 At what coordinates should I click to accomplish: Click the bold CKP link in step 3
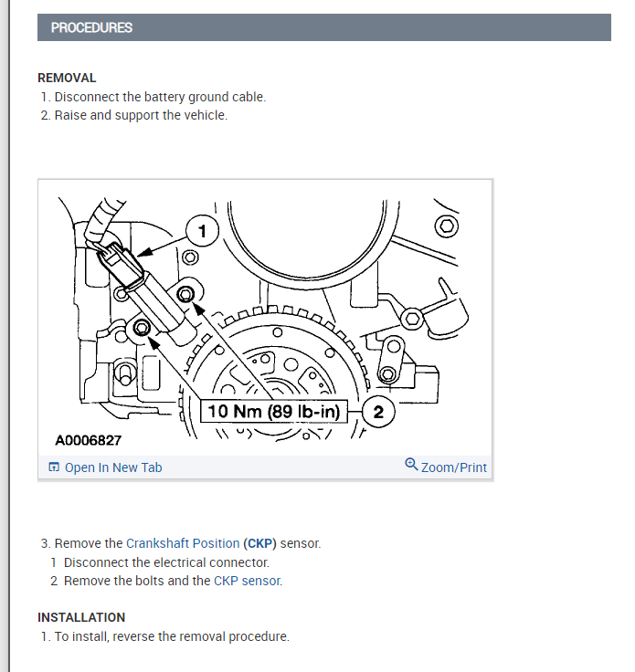(x=259, y=543)
